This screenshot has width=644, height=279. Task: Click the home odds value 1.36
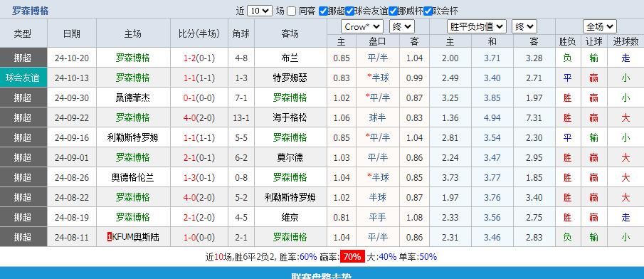tap(450, 118)
